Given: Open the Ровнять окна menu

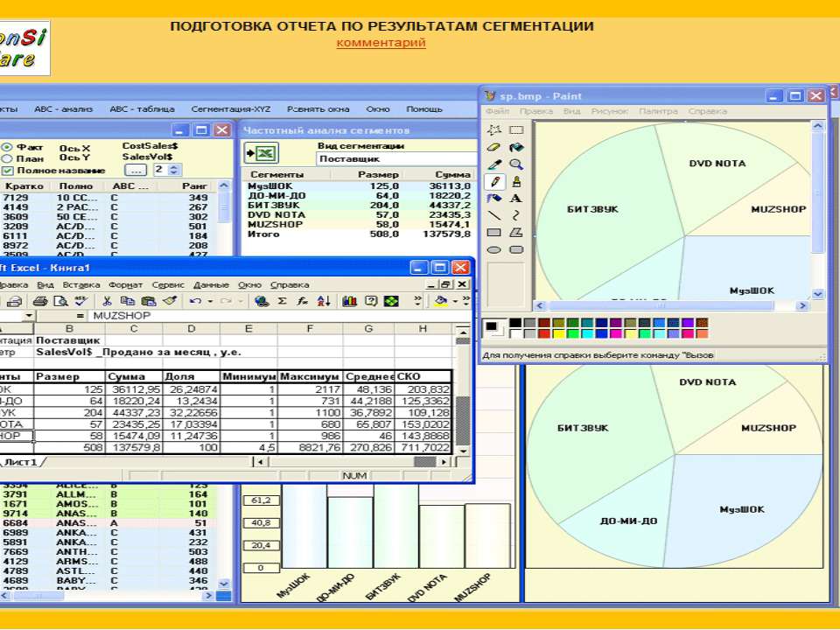Looking at the screenshot, I should point(318,109).
